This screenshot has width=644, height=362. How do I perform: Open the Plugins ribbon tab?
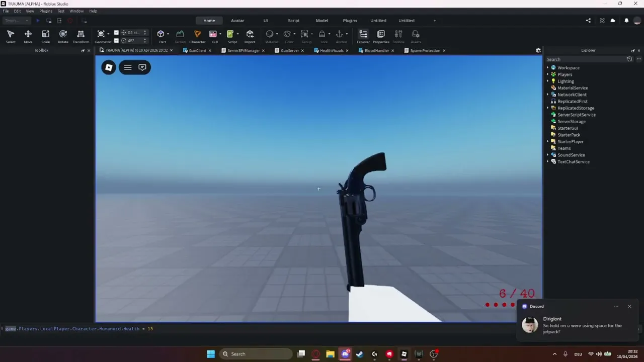point(350,21)
